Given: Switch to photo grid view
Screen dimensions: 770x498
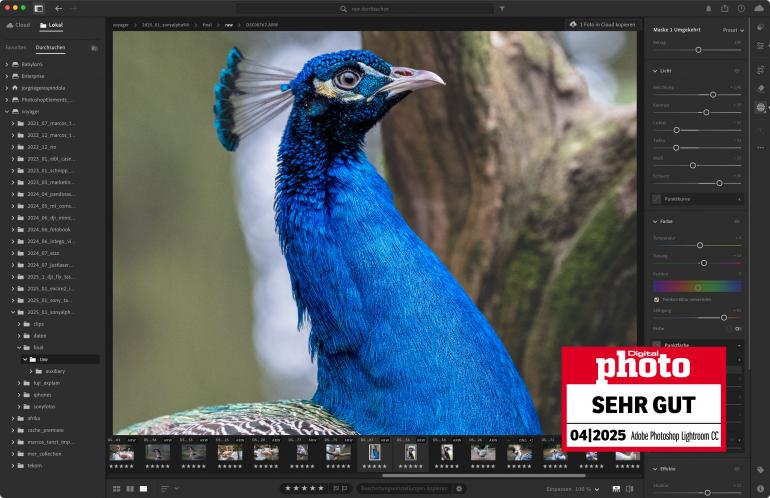Looking at the screenshot, I should pos(117,489).
